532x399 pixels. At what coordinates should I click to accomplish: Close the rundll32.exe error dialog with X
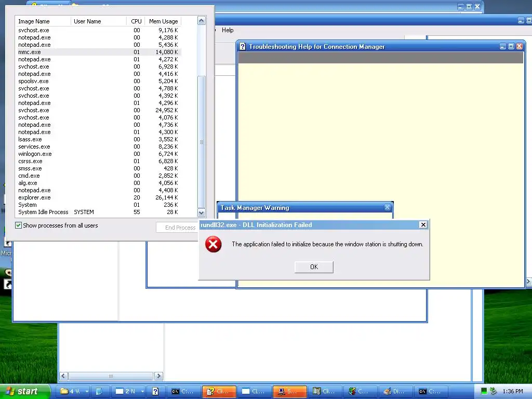point(423,224)
